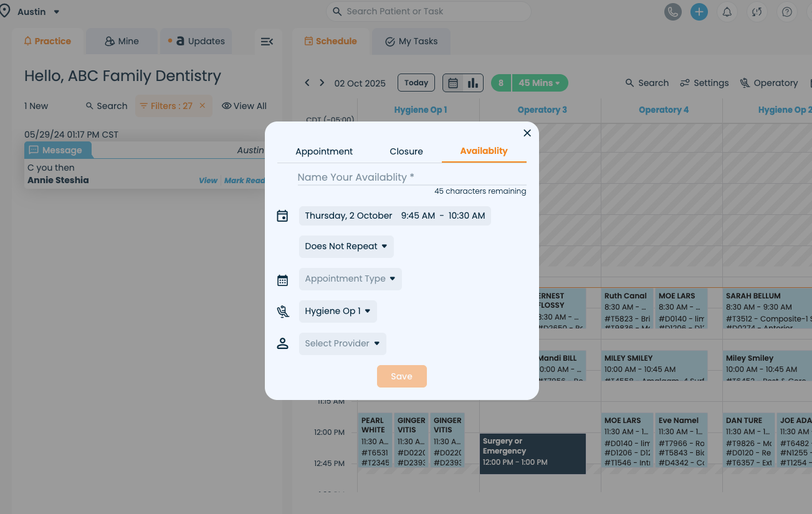
Task: Click the sync refresh icon
Action: pos(757,12)
